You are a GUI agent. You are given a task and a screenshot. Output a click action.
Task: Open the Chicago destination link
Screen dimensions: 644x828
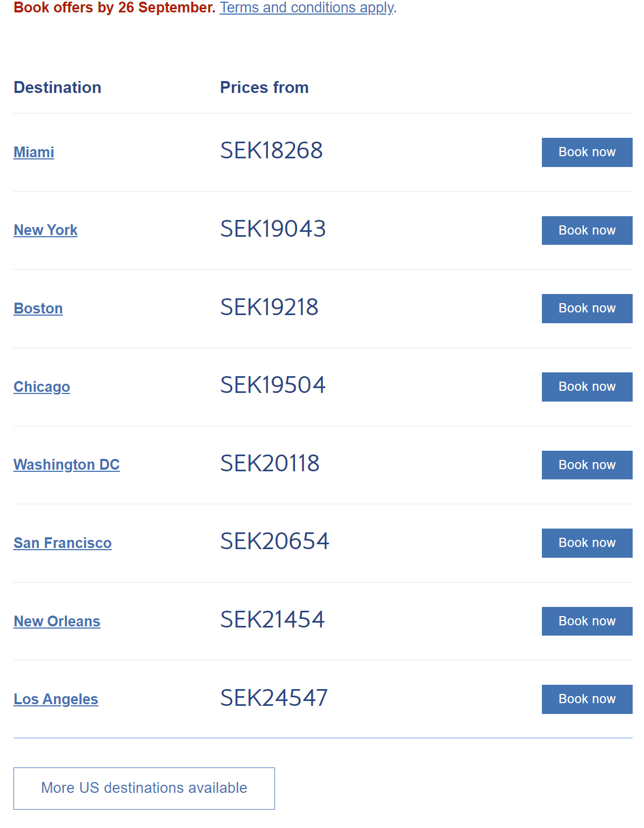tap(42, 387)
